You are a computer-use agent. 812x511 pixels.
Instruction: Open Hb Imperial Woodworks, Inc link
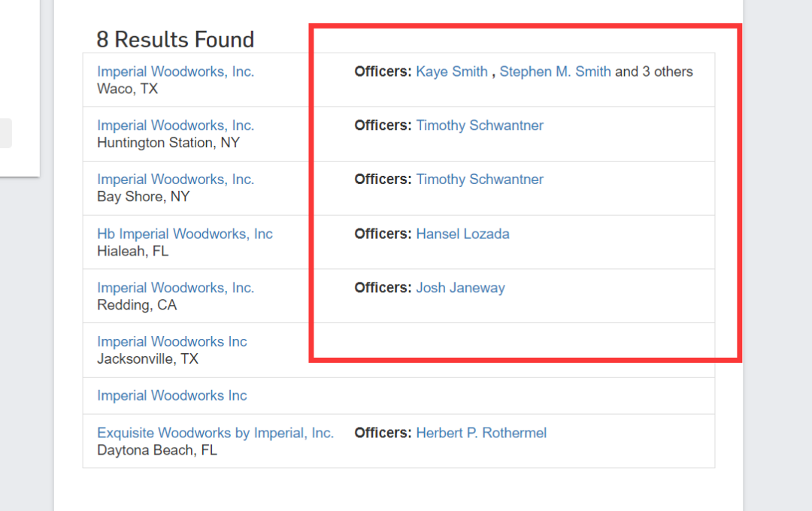tap(184, 234)
